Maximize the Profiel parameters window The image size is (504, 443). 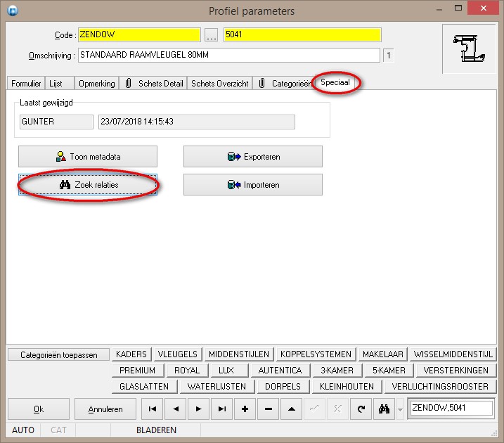point(458,8)
